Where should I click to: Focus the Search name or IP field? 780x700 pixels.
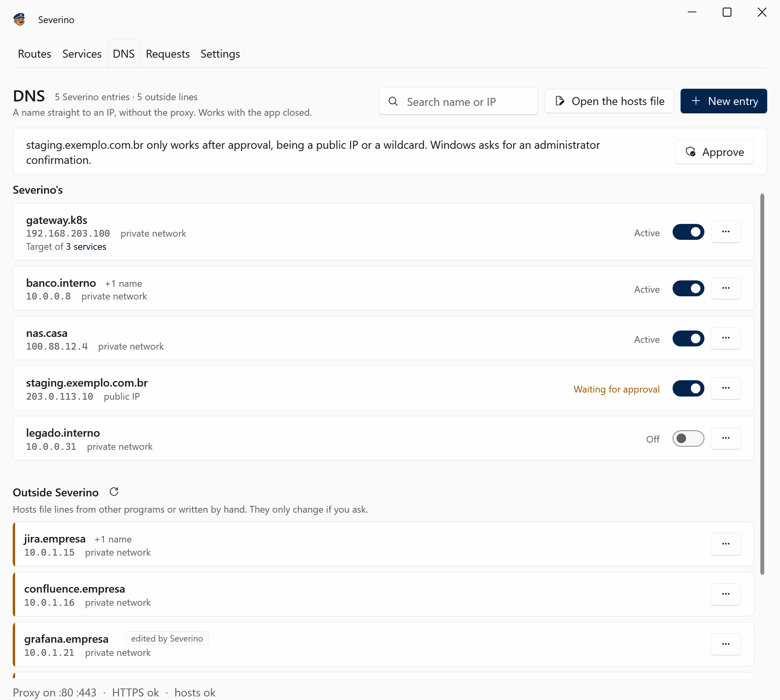tap(458, 101)
